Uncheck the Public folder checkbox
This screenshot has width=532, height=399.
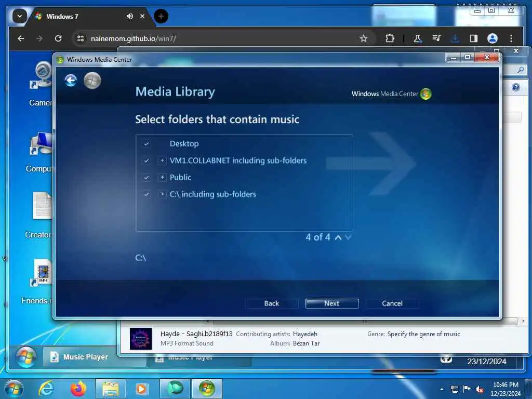point(146,178)
